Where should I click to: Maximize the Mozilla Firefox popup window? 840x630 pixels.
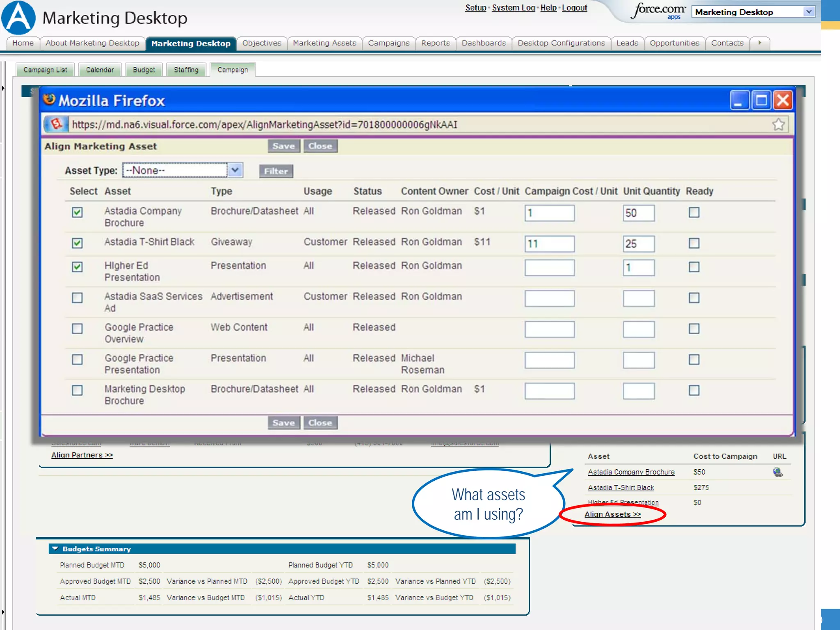(761, 100)
